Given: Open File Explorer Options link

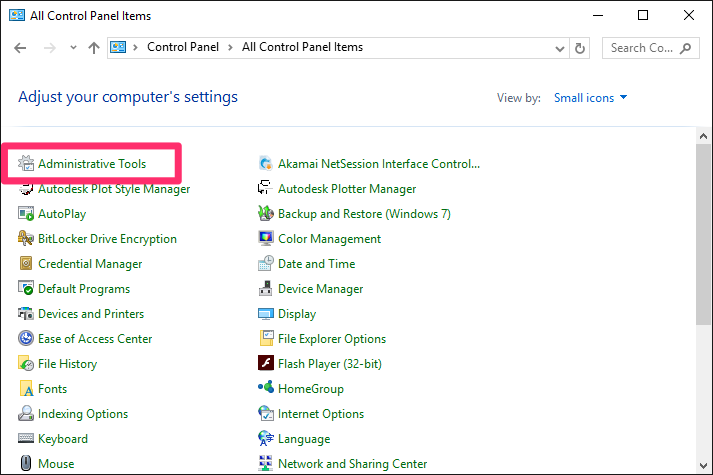Looking at the screenshot, I should [x=332, y=339].
